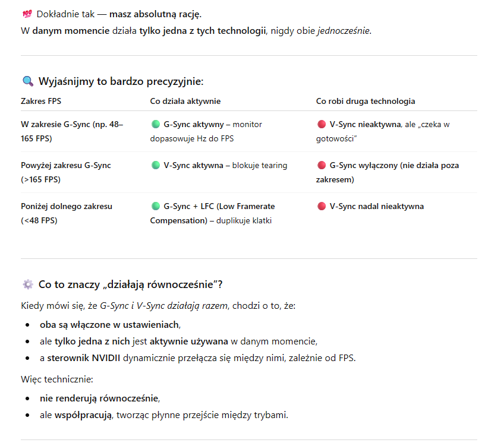Click green circle before "G-Sync + LFC"
Viewport: 504px width, 446px height.
click(156, 207)
